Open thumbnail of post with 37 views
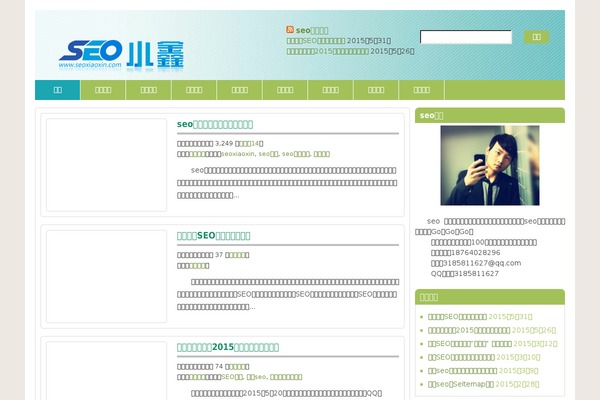Image resolution: width=600 pixels, height=400 pixels. (x=106, y=276)
